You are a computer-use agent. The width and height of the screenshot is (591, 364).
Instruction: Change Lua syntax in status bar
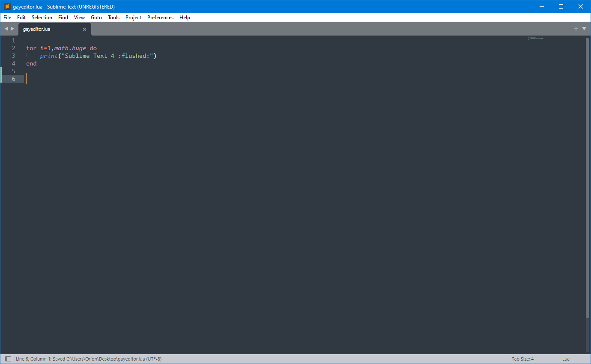coord(566,359)
